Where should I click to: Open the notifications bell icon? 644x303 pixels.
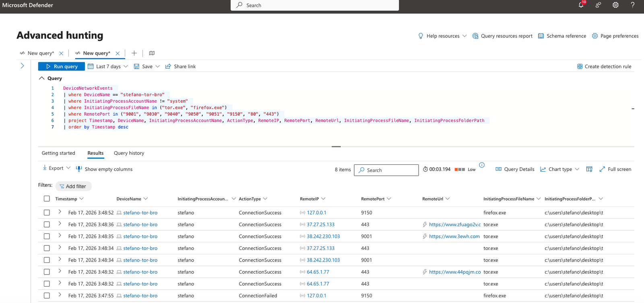[581, 5]
